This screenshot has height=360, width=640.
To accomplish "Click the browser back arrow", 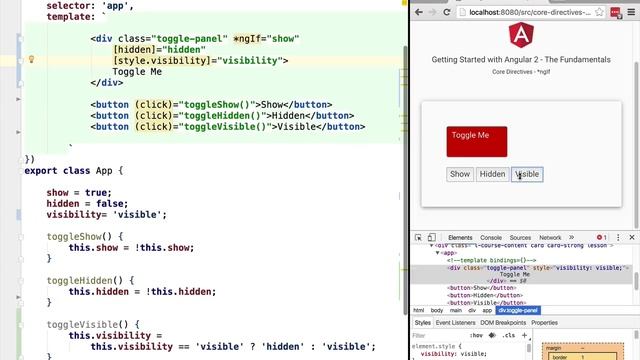I will 419,12.
